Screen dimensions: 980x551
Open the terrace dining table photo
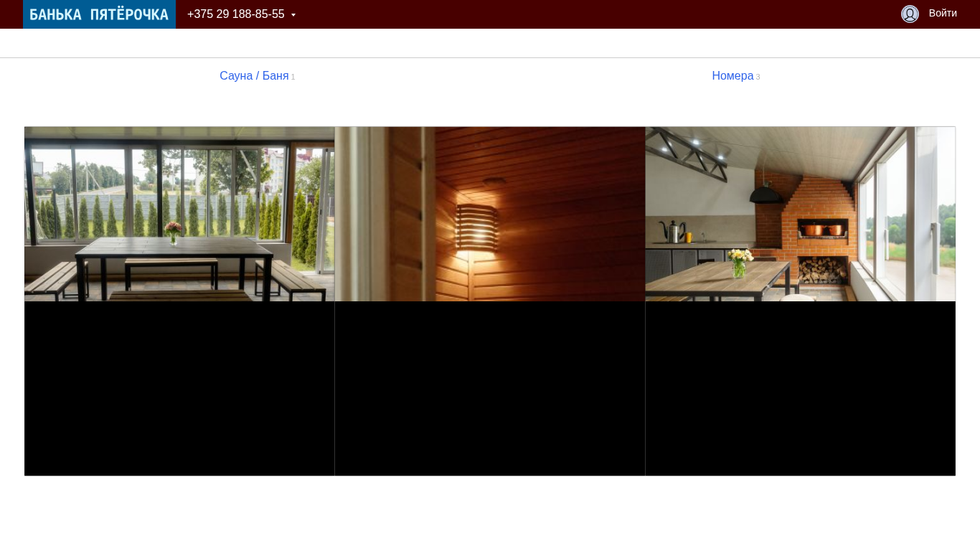point(179,214)
